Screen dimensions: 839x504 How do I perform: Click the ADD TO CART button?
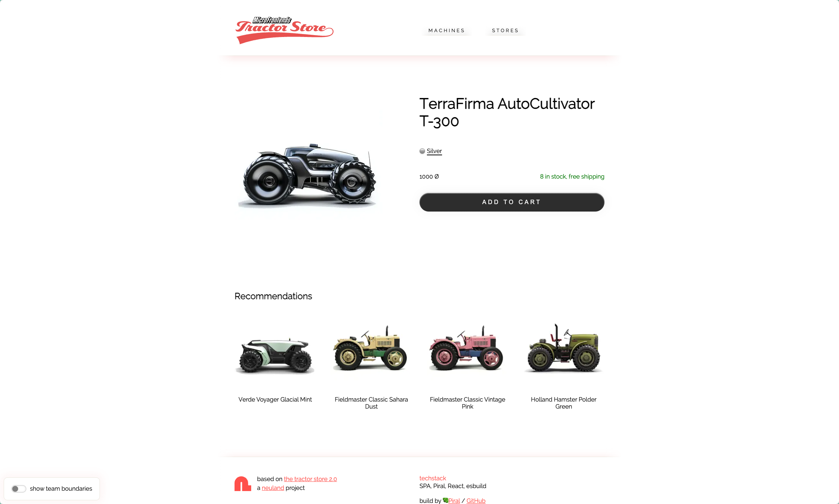coord(512,202)
